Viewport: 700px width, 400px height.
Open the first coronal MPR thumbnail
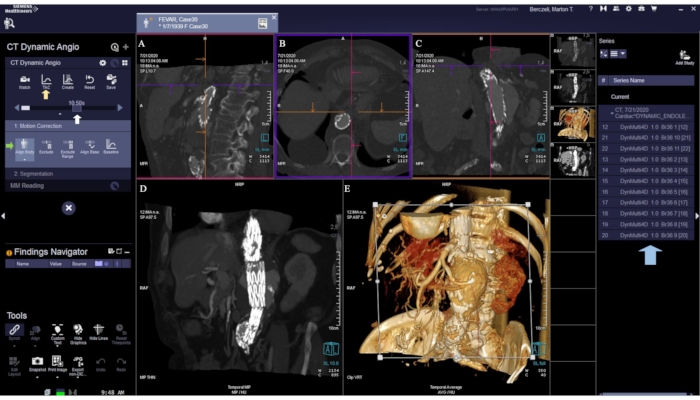pyautogui.click(x=573, y=50)
